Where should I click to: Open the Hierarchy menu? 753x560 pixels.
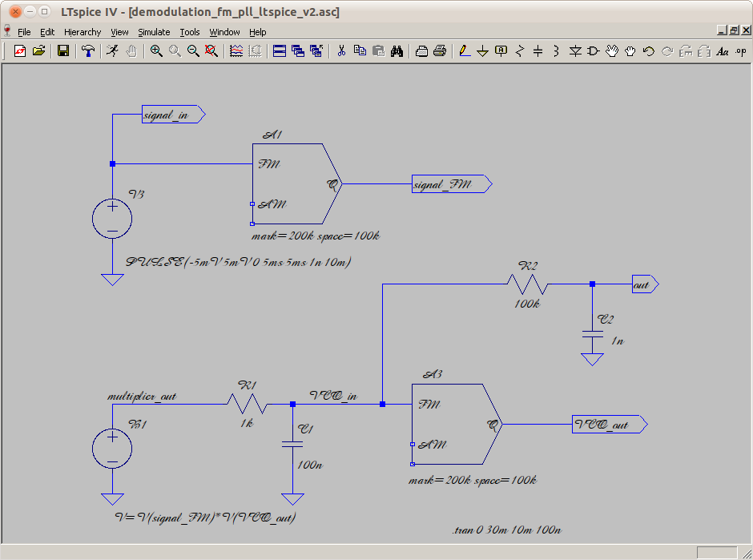pos(83,32)
